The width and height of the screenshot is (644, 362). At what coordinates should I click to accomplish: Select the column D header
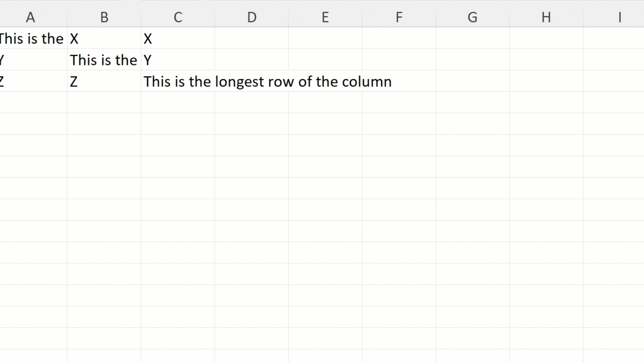tap(252, 17)
